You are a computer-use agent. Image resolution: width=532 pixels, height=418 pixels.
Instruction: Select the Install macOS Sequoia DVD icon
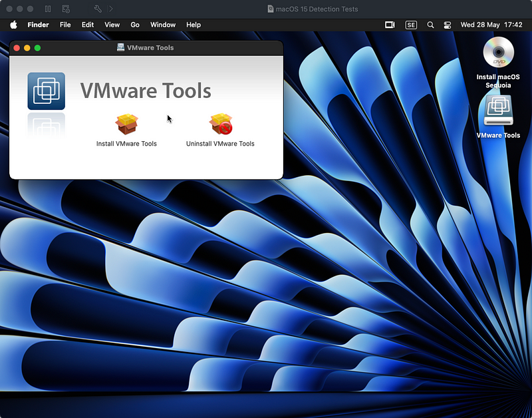pos(498,53)
